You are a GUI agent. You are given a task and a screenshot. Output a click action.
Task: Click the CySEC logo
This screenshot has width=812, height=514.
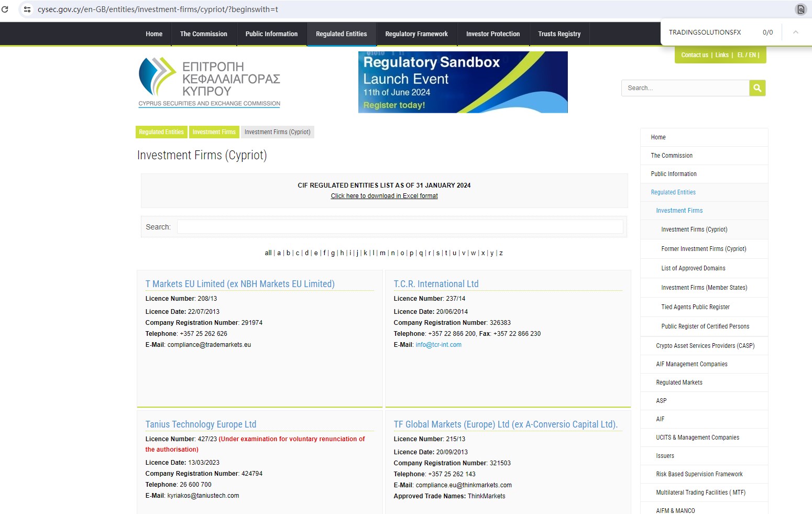[x=209, y=82]
